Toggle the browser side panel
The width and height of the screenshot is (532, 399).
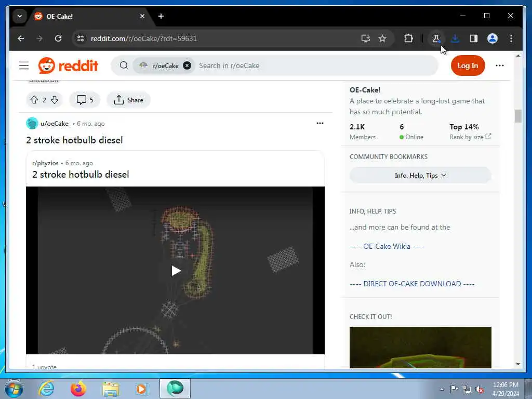[474, 38]
